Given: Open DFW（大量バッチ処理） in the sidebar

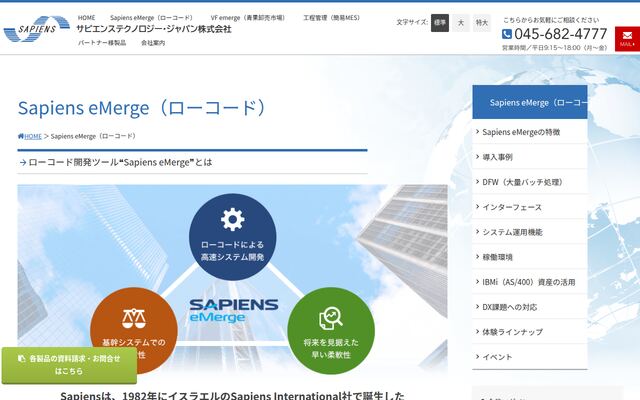Looking at the screenshot, I should 530,182.
